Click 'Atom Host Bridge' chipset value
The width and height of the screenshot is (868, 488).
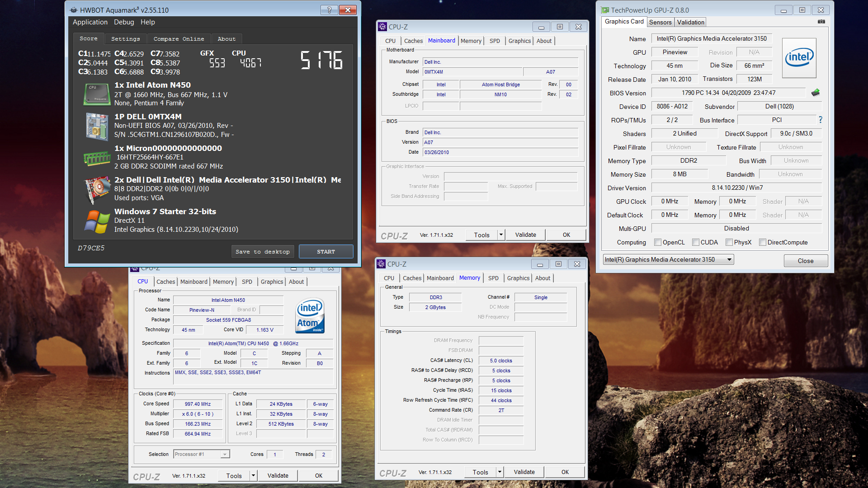point(500,84)
